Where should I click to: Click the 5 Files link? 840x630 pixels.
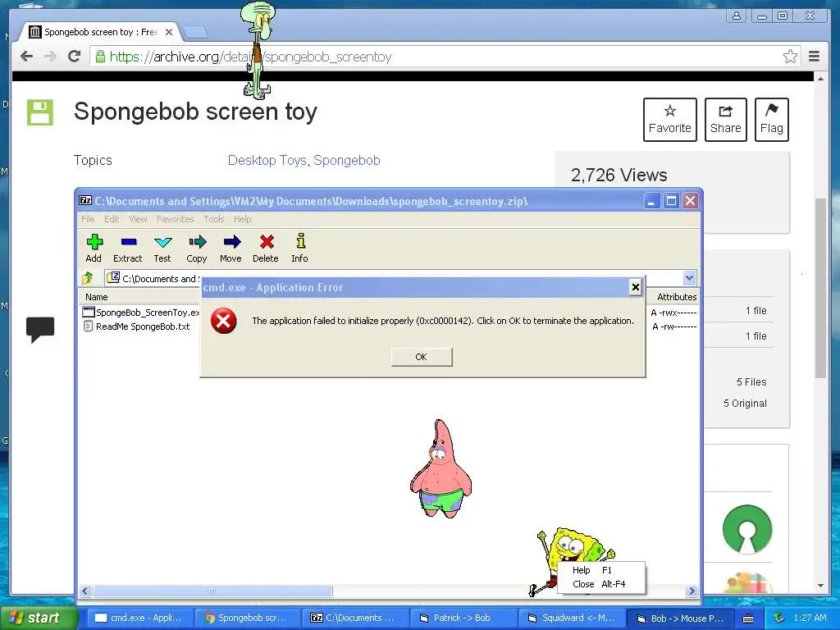[751, 382]
